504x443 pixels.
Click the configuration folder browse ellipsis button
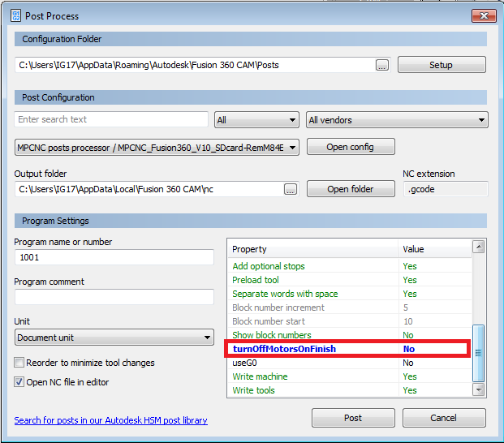click(382, 65)
